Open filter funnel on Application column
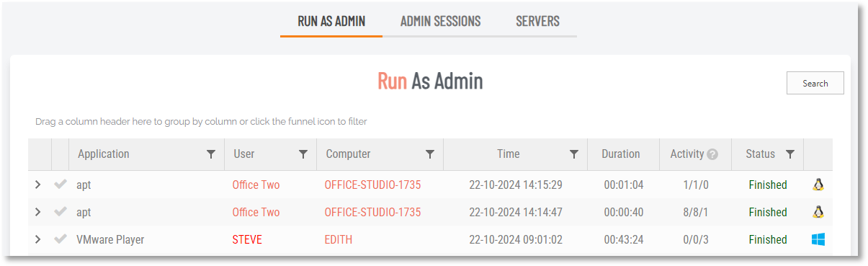This screenshot has width=868, height=266. [211, 154]
